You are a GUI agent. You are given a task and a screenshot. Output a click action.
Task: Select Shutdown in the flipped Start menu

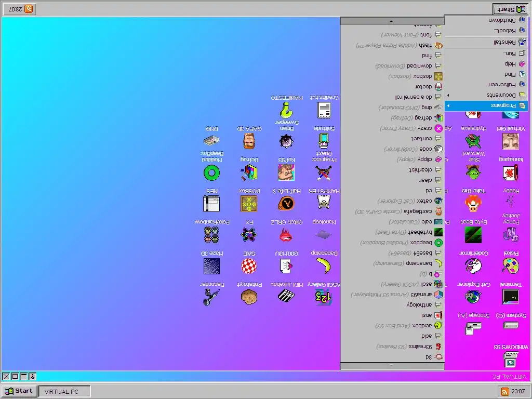[486, 20]
